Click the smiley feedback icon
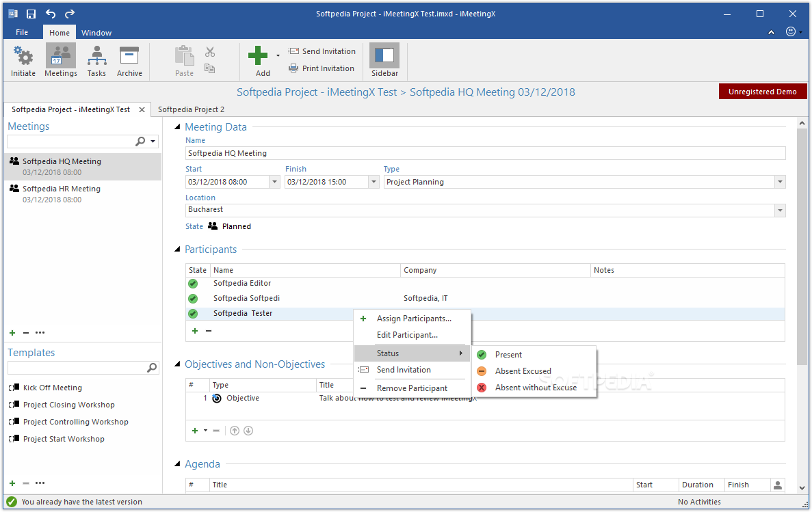The height and width of the screenshot is (512, 812). pyautogui.click(x=790, y=31)
